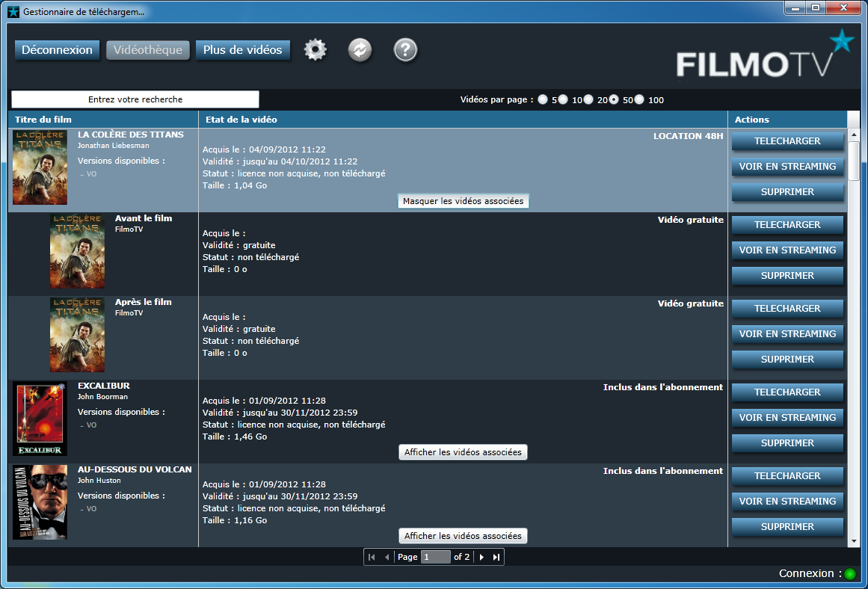Viewport: 868px width, 589px height.
Task: Select 50 videos per page
Action: [614, 99]
